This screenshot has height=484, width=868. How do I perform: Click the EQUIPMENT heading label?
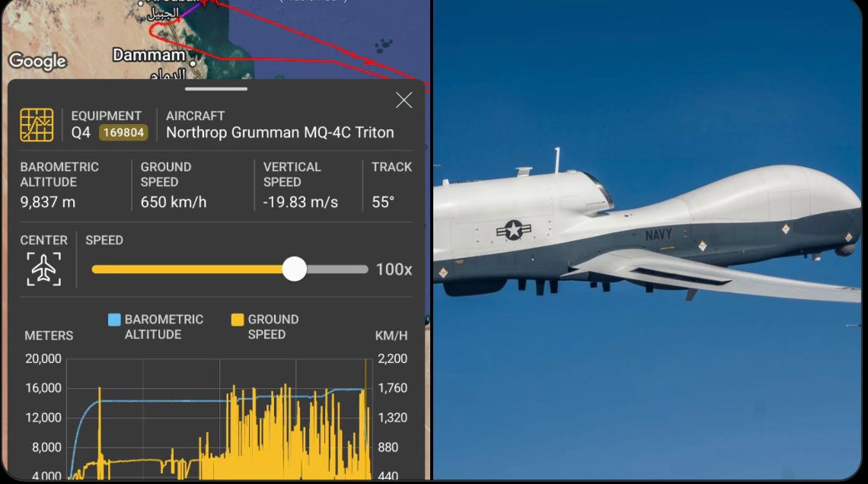coord(107,116)
